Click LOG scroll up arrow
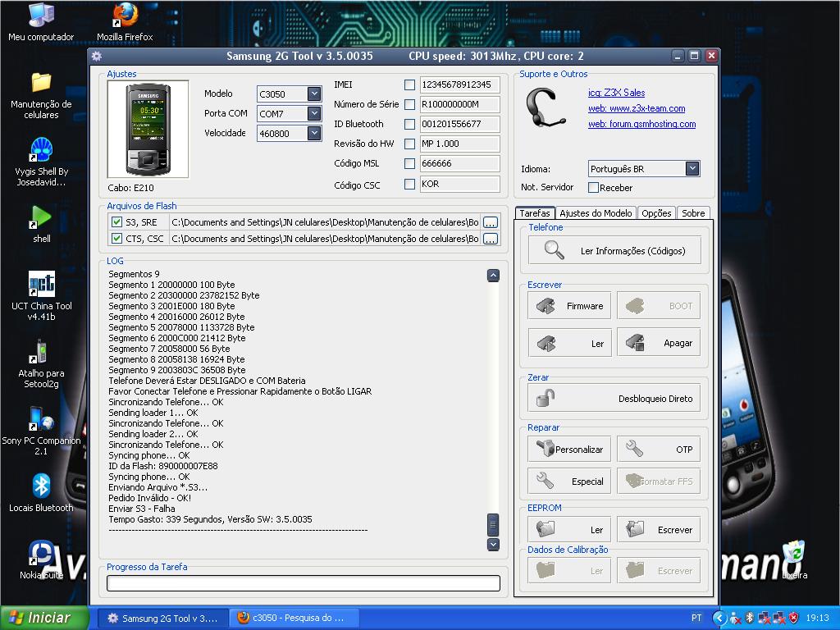 (x=493, y=276)
